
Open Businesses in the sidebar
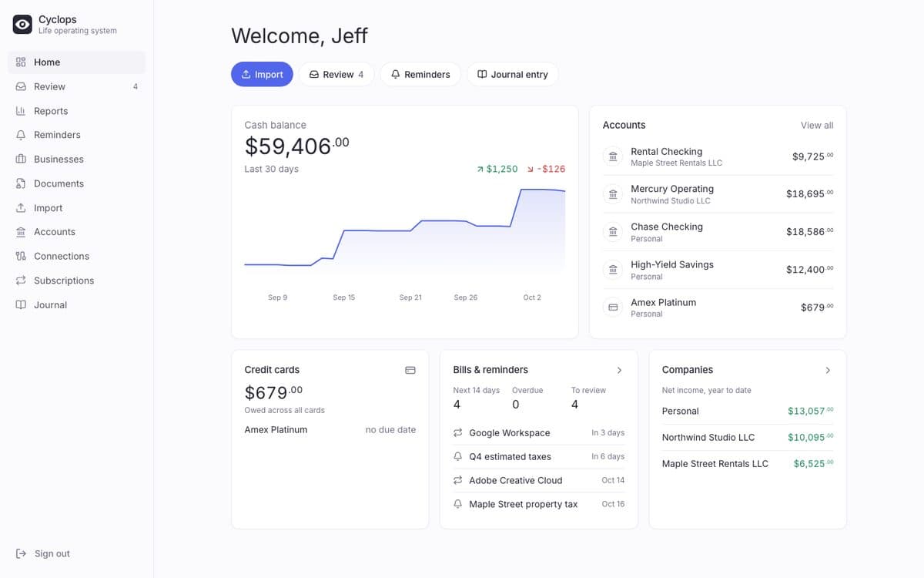click(77, 160)
